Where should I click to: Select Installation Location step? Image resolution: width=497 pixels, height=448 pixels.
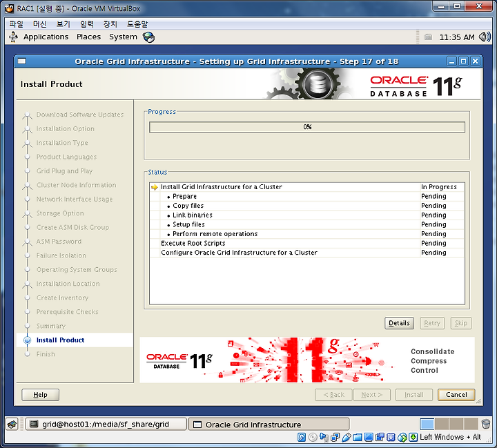68,284
